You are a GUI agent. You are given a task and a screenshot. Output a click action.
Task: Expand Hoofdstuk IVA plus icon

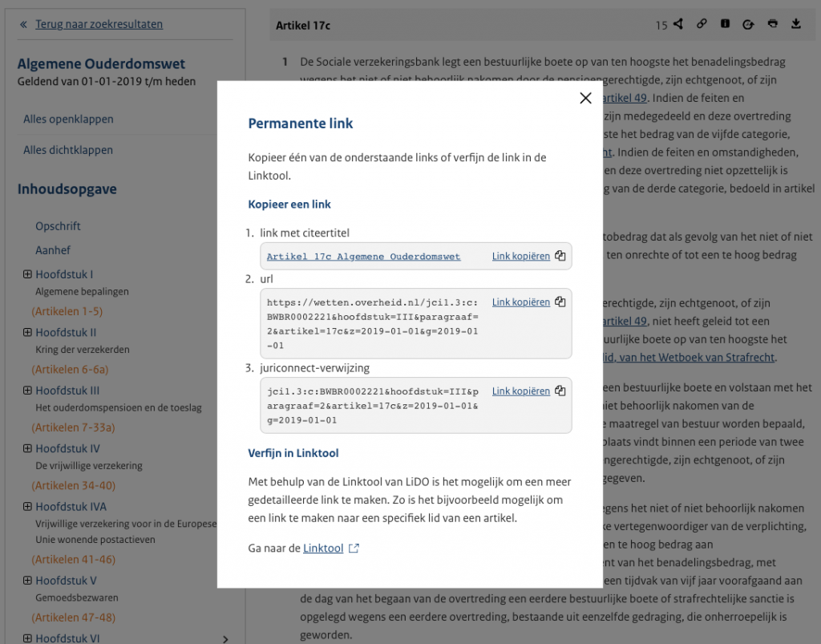(27, 507)
